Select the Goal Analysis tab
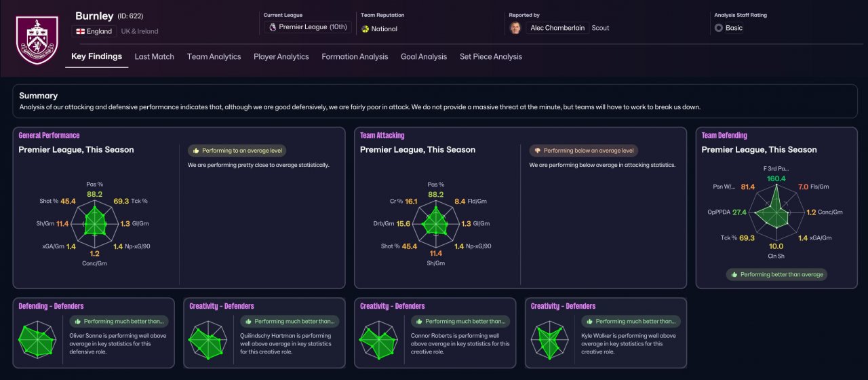 pyautogui.click(x=424, y=57)
